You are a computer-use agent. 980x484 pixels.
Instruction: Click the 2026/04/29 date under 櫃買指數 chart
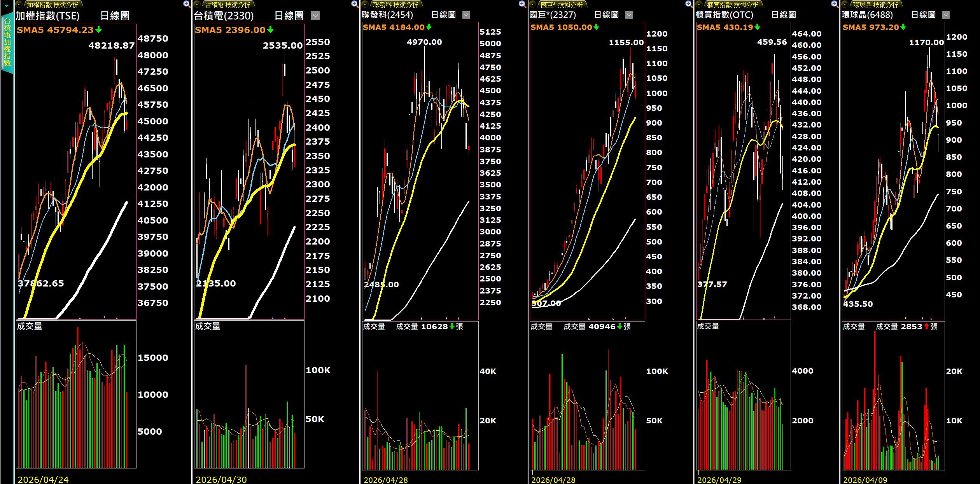719,480
